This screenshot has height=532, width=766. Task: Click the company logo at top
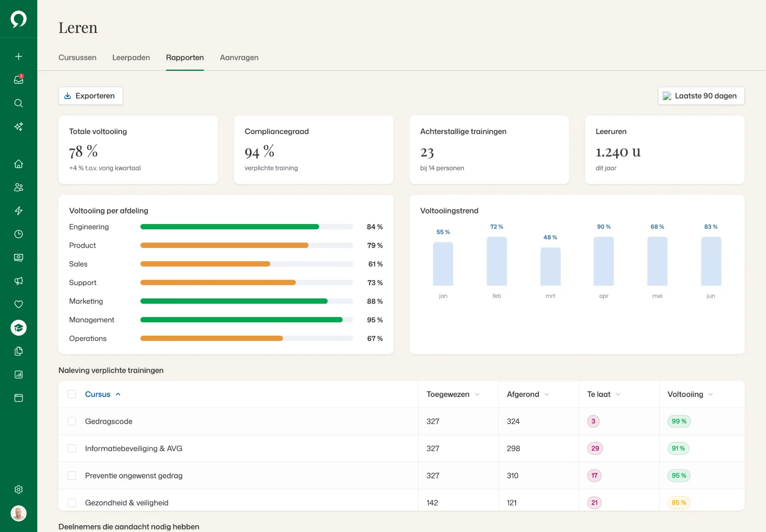point(19,19)
